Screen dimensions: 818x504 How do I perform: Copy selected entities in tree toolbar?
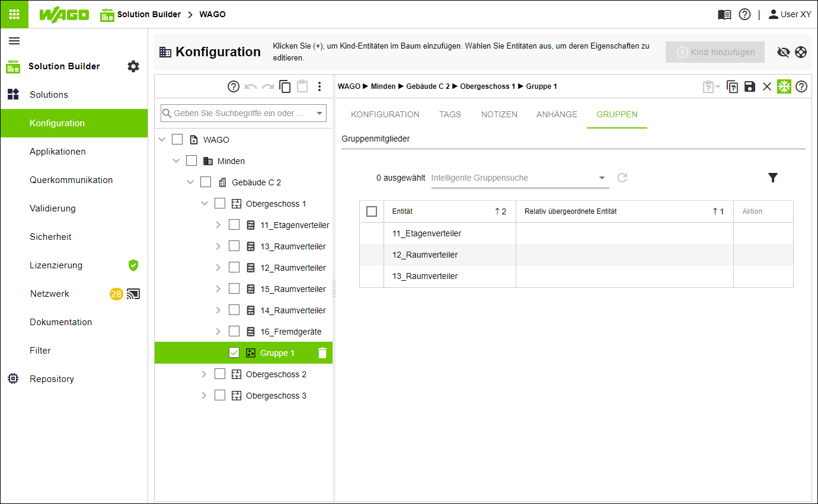pyautogui.click(x=285, y=86)
